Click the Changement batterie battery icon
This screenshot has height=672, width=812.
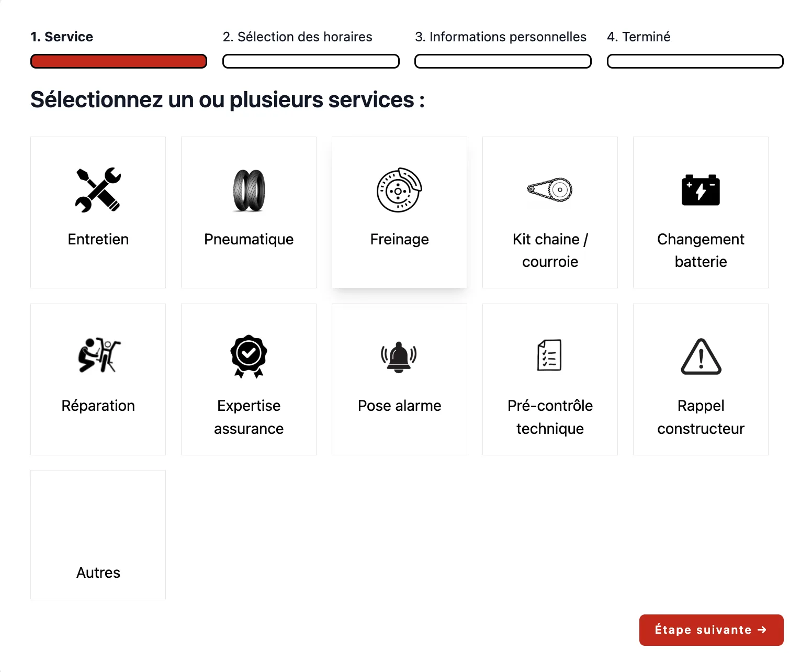[x=701, y=190]
